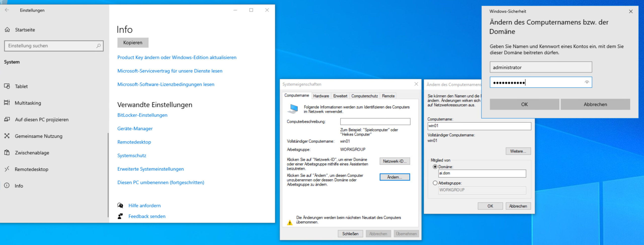Click the Netzwerk-ID... button
Viewport: 644px width, 245px height.
tap(395, 161)
